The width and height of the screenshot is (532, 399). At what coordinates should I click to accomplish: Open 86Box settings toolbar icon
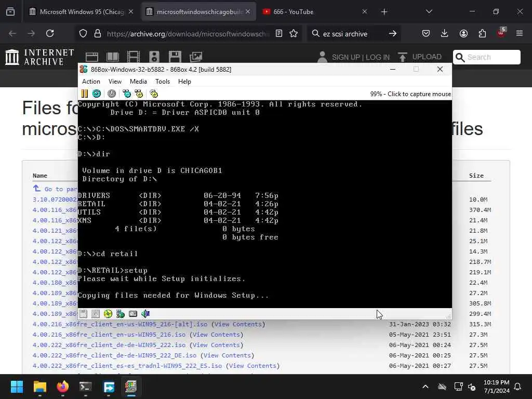point(154,94)
